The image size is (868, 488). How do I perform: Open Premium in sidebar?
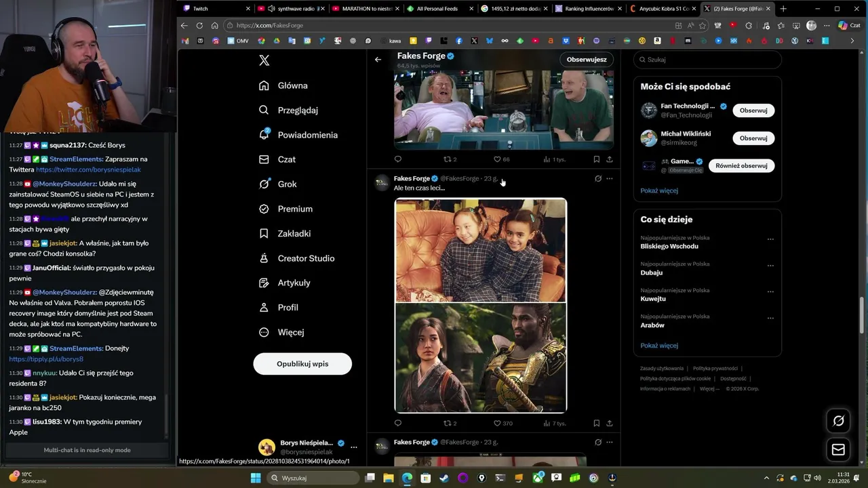coord(285,209)
